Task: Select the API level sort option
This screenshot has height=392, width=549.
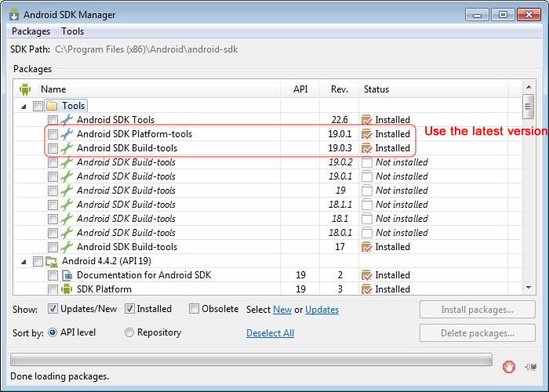Action: (53, 332)
